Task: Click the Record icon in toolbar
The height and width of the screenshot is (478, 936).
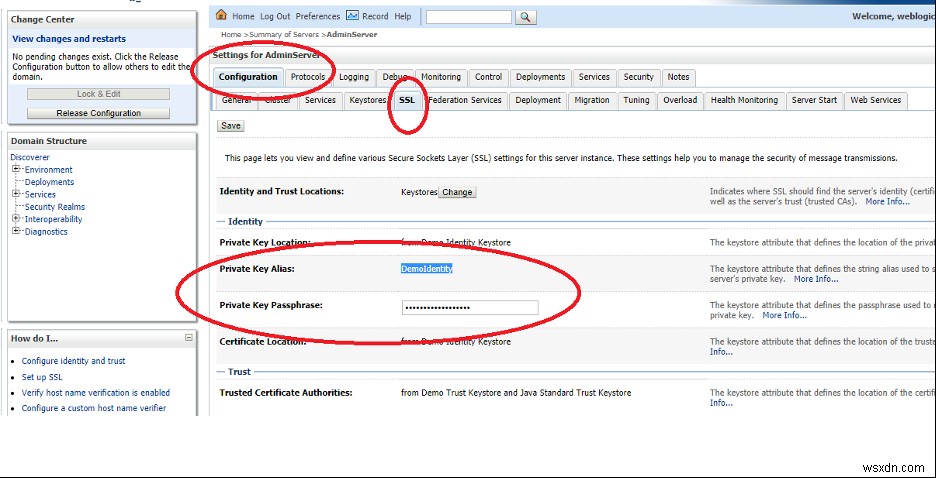Action: click(352, 16)
